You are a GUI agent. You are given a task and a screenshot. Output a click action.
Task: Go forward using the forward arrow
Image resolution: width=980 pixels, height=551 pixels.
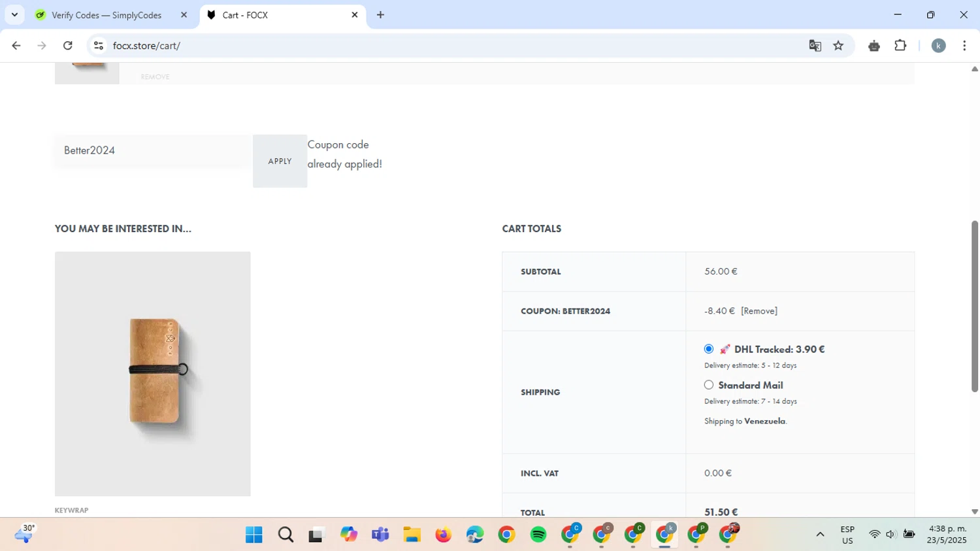(42, 46)
